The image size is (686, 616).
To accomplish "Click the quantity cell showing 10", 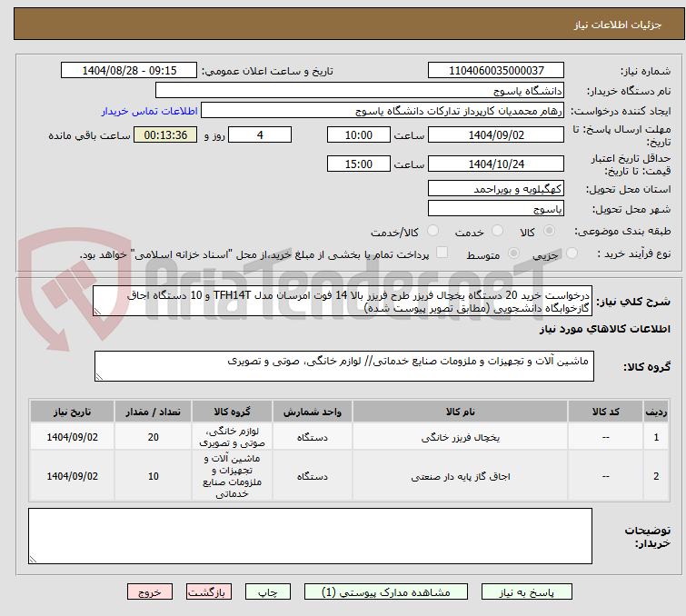I will coord(154,476).
